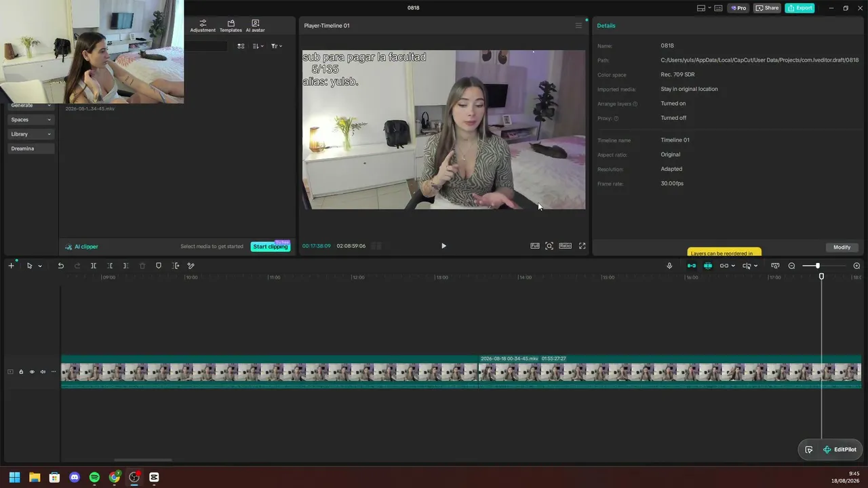Toggle track cover icon at track start
Viewport: 868px width, 488px height.
click(10, 371)
